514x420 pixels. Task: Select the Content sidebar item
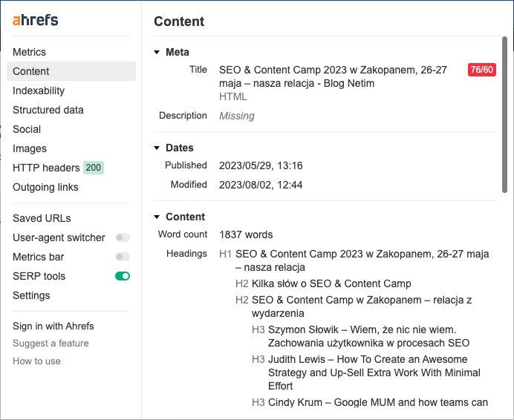71,71
